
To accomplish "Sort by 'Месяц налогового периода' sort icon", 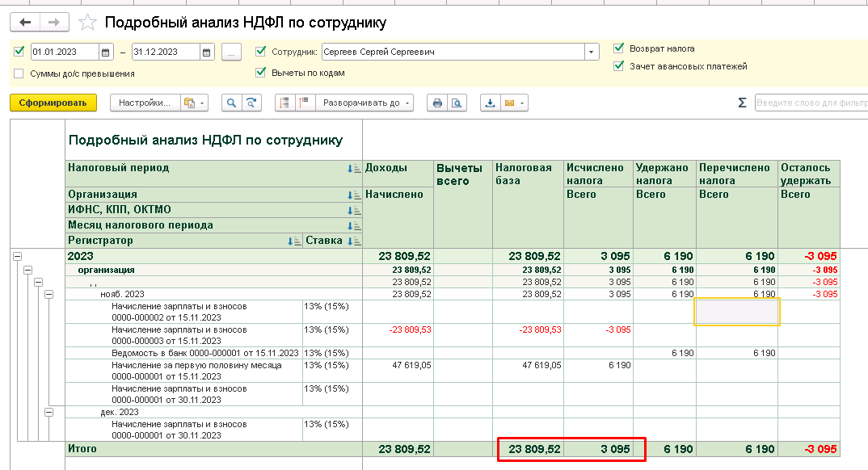I will 354,225.
